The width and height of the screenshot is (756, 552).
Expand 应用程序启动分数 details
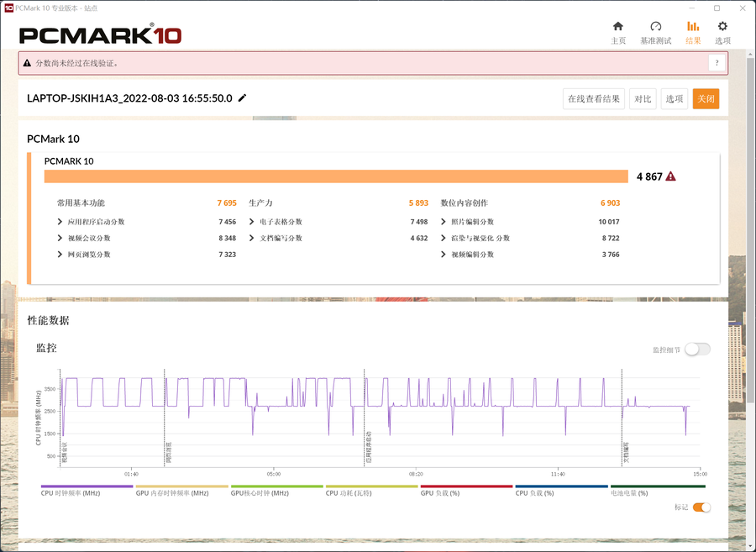60,222
